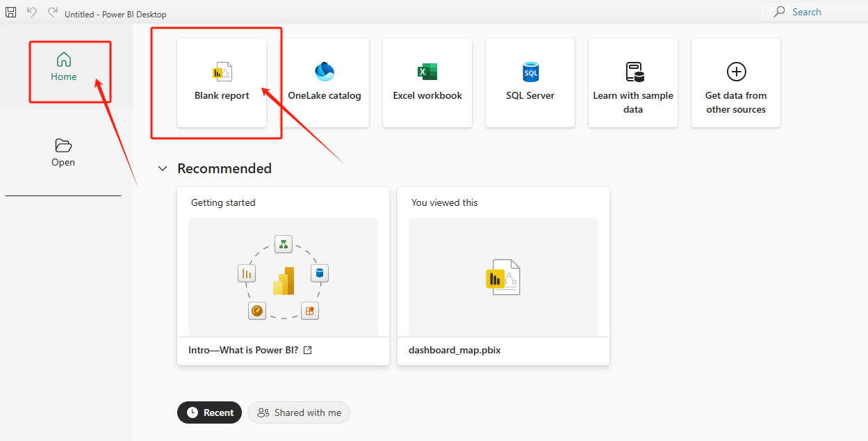Click the people icon in Shared with me
This screenshot has height=441, width=868.
[263, 412]
